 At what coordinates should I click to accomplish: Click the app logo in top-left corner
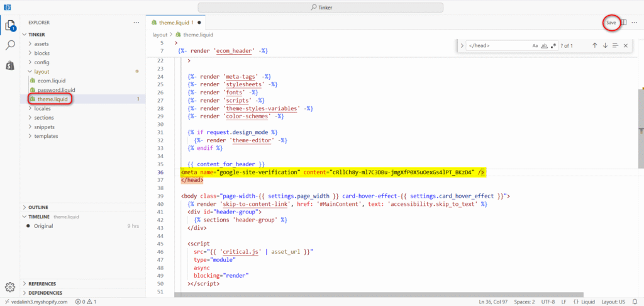pos(7,8)
